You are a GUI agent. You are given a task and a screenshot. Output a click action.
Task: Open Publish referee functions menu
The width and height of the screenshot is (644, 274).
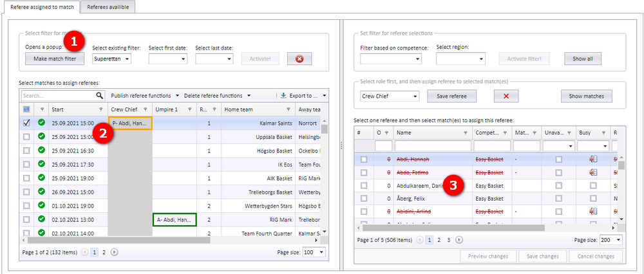(x=145, y=96)
